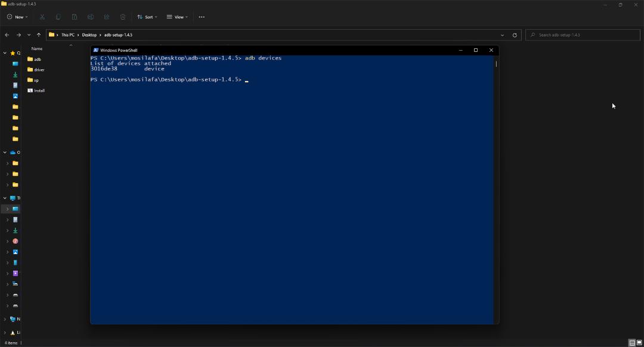The height and width of the screenshot is (347, 644).
Task: Collapse the Quick access tree section
Action: 5,53
